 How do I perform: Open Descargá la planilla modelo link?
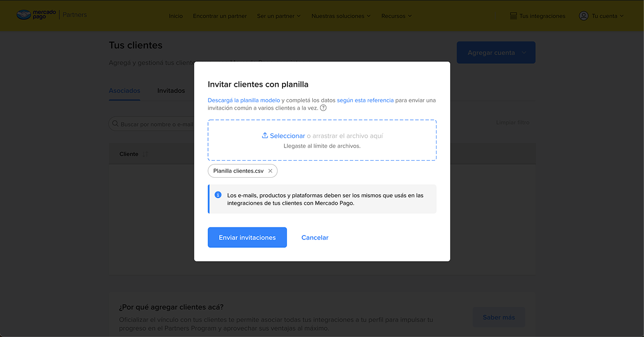(244, 100)
